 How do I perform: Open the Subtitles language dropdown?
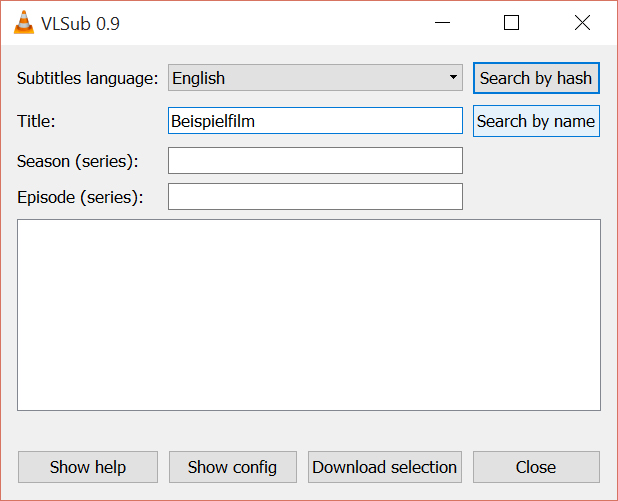click(315, 78)
